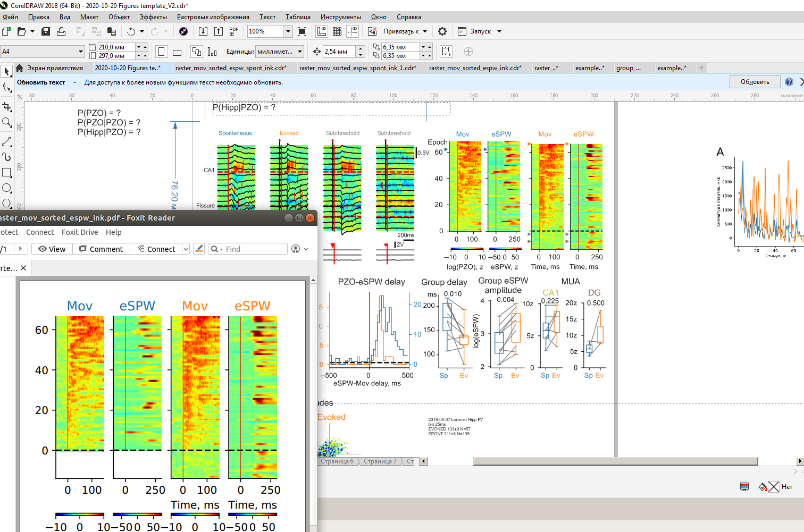This screenshot has width=804, height=532.
Task: Choose the Crop tool
Action: 7,107
